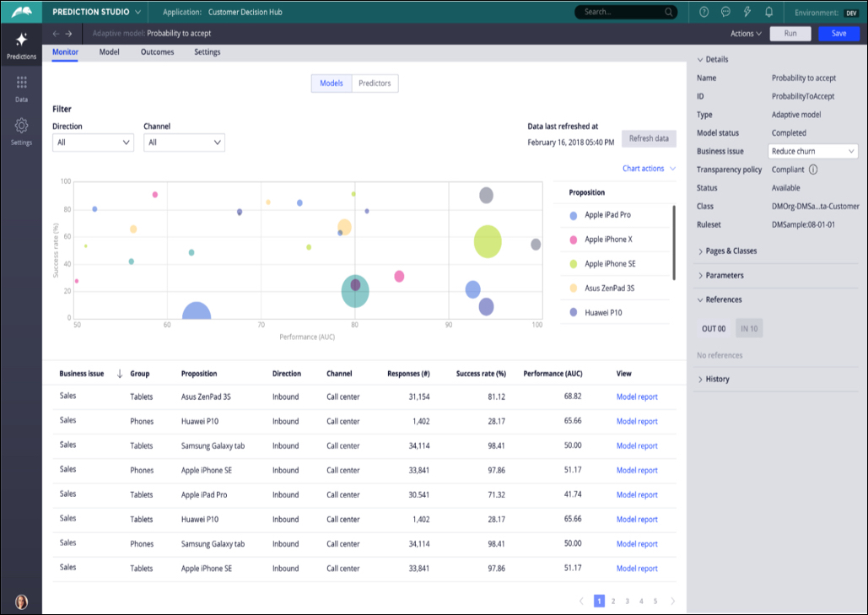Click in the Search field

[624, 12]
